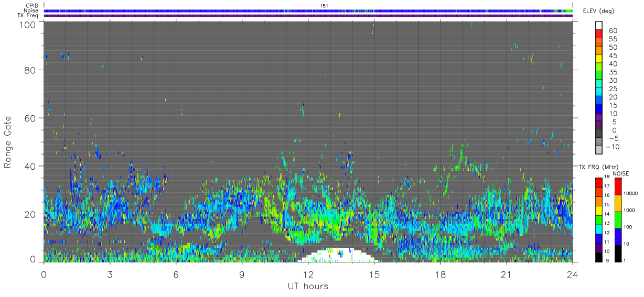Click the 3 tick label on UT axis
Image resolution: width=644 pixels, height=297 pixels.
coord(110,274)
